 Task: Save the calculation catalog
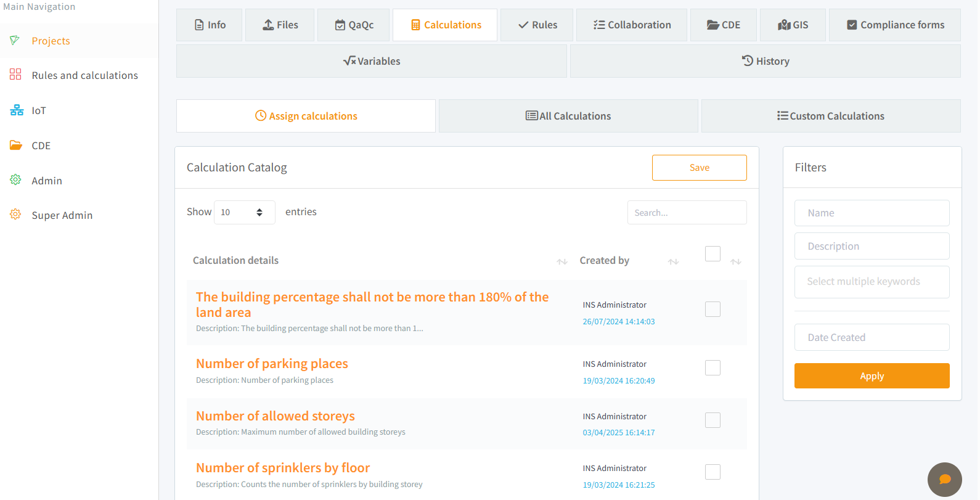click(700, 168)
